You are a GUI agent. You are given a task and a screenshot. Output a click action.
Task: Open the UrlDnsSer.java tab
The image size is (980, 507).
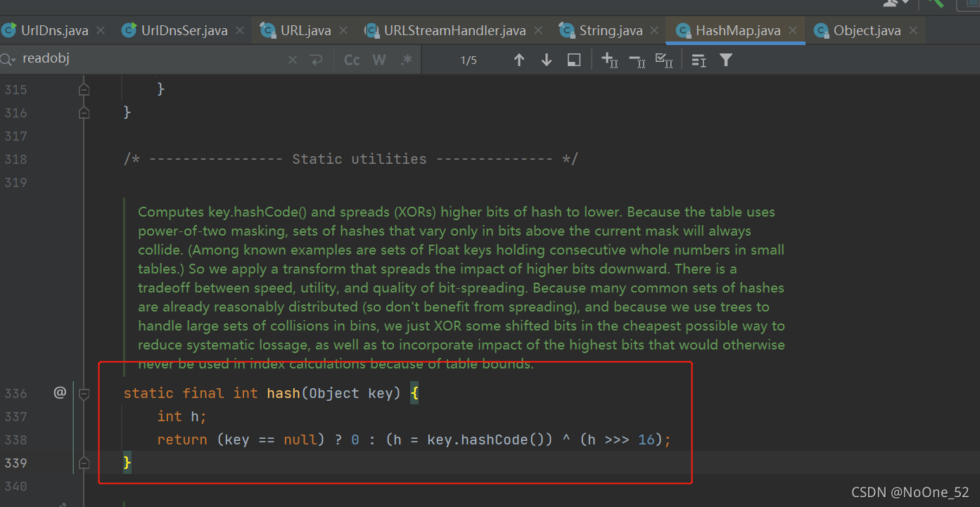pyautogui.click(x=184, y=30)
